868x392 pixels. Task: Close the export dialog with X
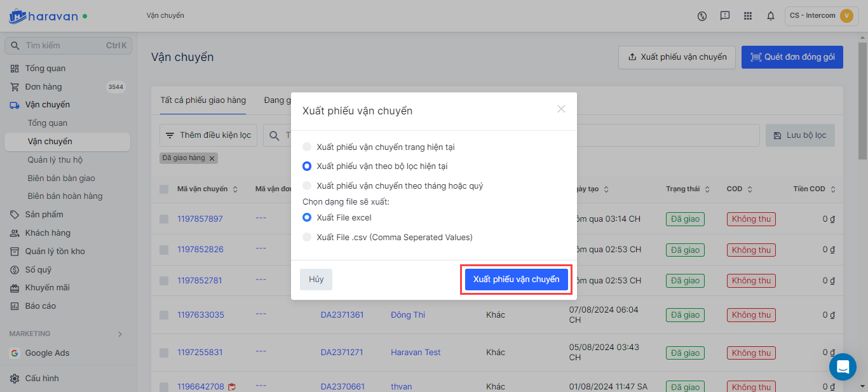(x=561, y=109)
